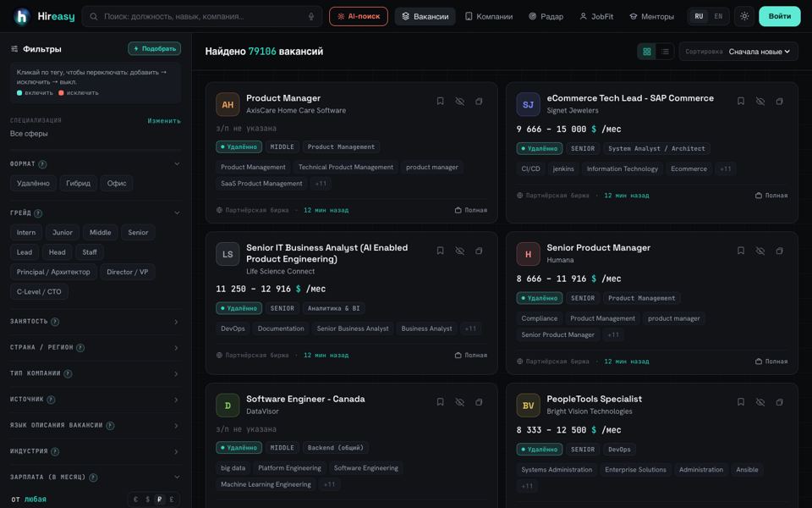Click the Войти login button
Viewport: 812px width, 508px height.
click(779, 16)
